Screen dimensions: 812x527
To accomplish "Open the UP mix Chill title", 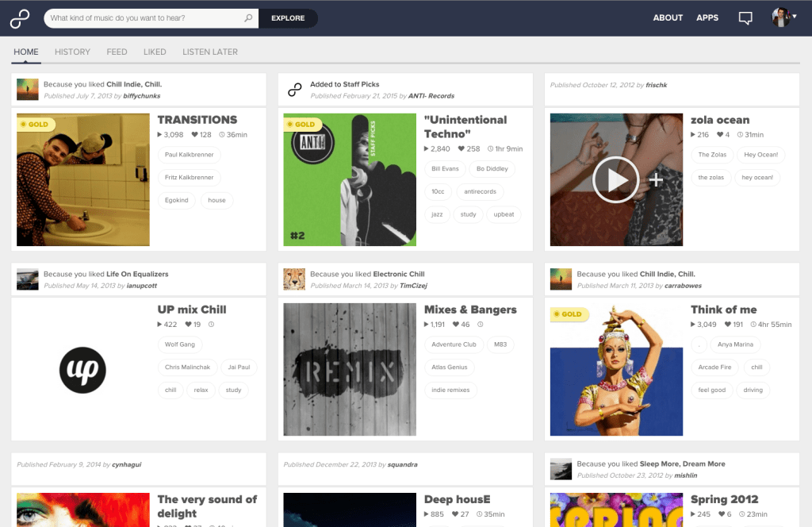I will (192, 310).
